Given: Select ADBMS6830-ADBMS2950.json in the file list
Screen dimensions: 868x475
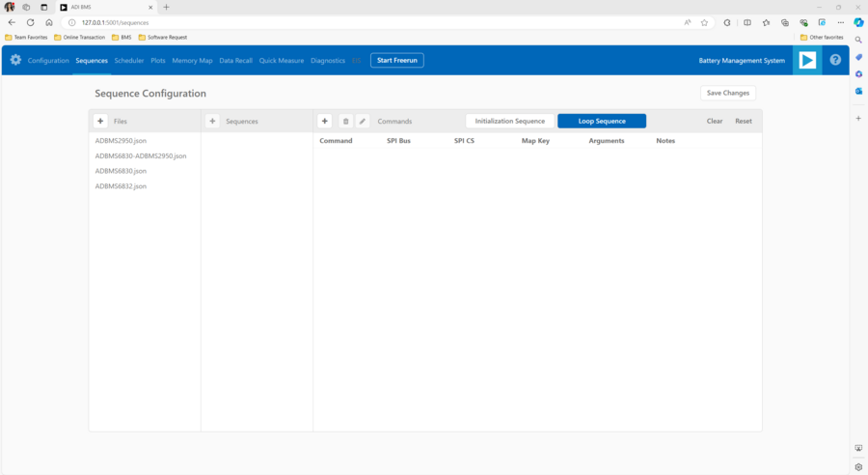Looking at the screenshot, I should (x=141, y=155).
